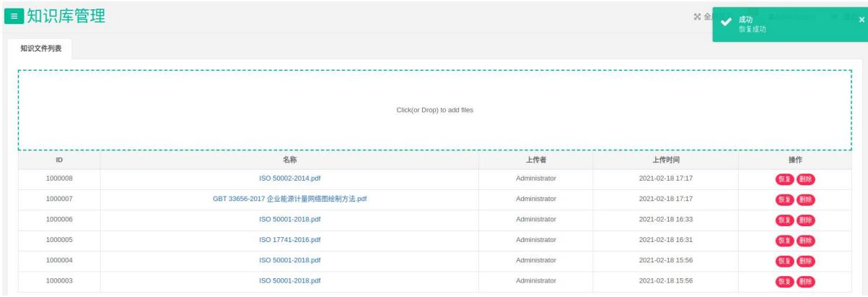Restore the file with ID 1000008
The width and height of the screenshot is (868, 297).
[784, 179]
